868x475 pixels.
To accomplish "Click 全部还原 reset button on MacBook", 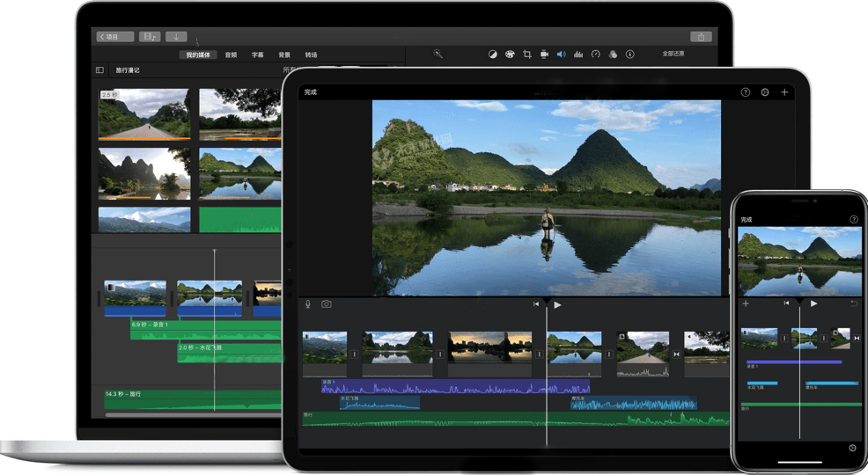I will coord(673,54).
